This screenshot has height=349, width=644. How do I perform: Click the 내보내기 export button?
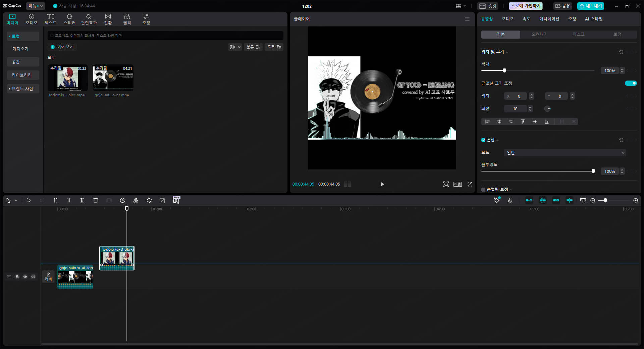coord(591,6)
